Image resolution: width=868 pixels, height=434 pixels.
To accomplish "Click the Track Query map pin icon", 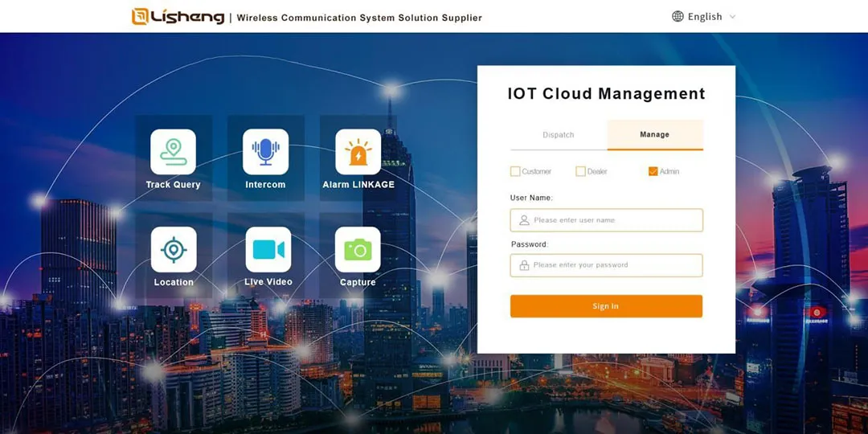I will pos(173,152).
